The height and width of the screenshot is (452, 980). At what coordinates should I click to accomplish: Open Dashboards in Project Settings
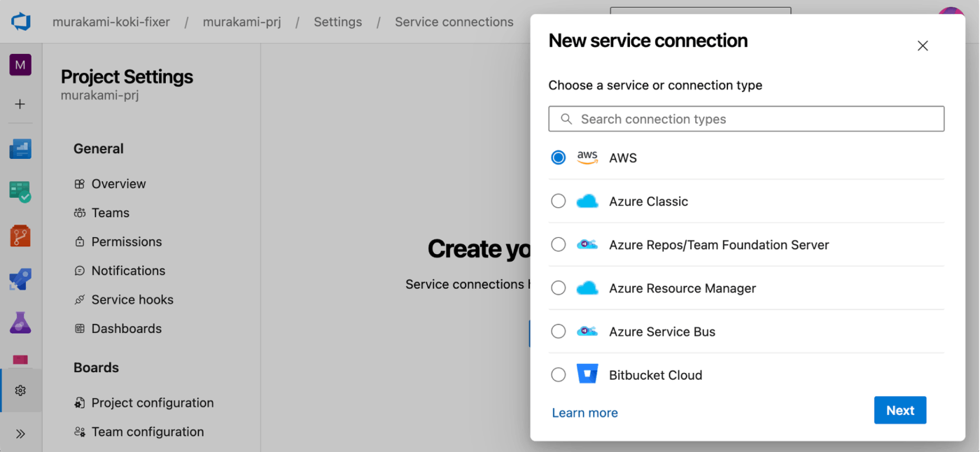tap(127, 328)
